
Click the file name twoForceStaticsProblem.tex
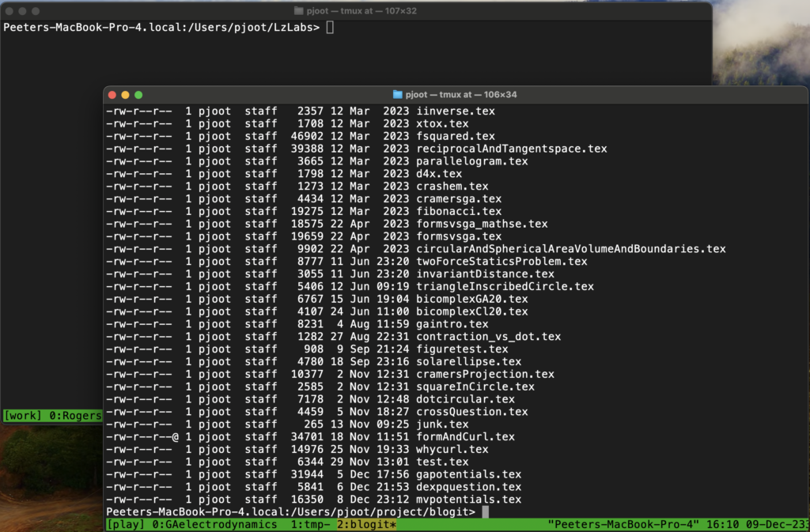[502, 261]
